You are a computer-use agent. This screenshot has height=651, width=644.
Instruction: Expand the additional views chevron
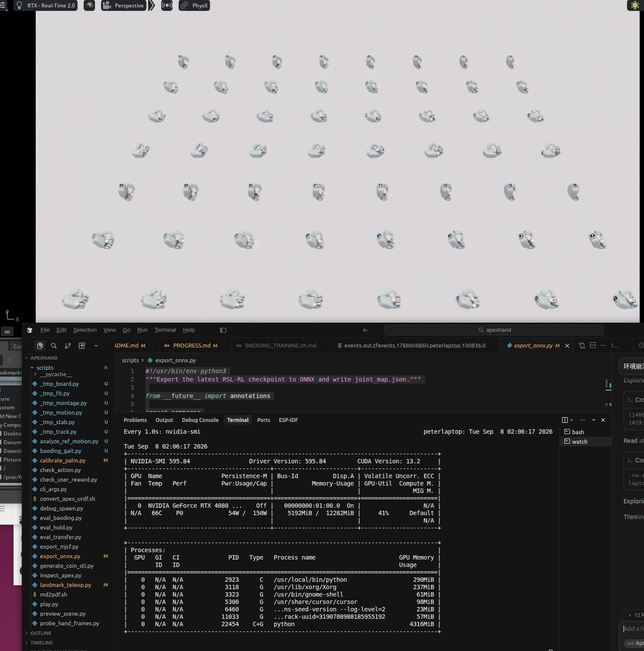click(x=96, y=346)
